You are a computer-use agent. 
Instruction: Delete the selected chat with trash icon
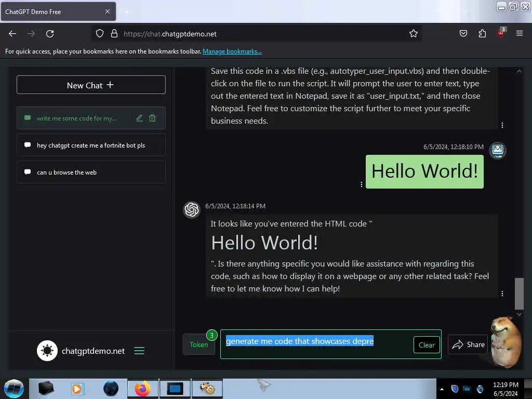point(152,118)
